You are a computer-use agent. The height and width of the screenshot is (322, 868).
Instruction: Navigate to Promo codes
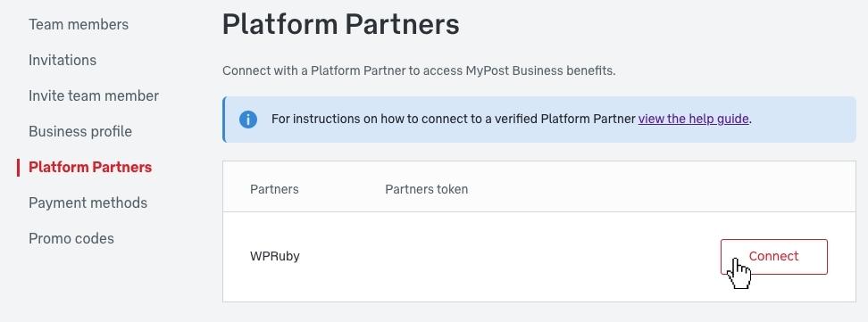(71, 238)
